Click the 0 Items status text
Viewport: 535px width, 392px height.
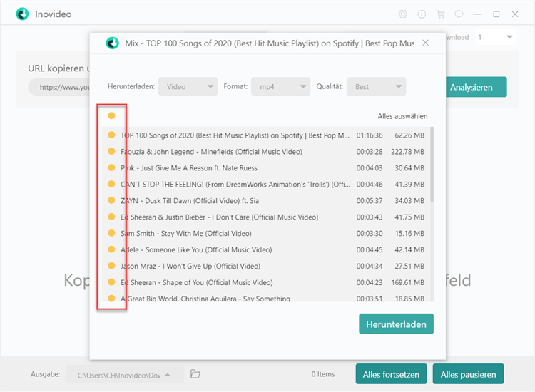pos(322,374)
